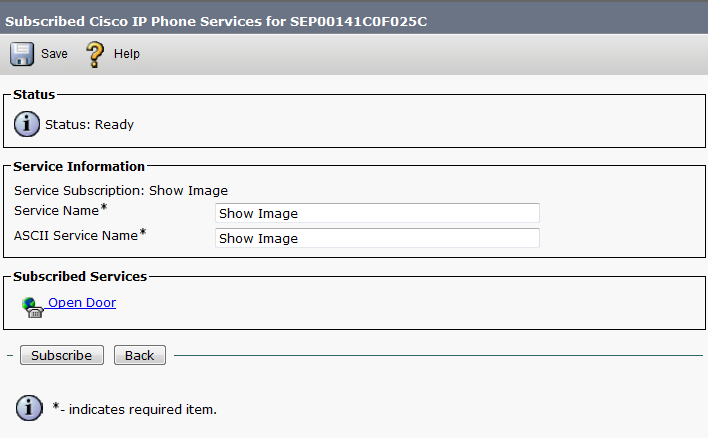This screenshot has width=708, height=438.
Task: Open the Open Door service link
Action: (x=82, y=302)
